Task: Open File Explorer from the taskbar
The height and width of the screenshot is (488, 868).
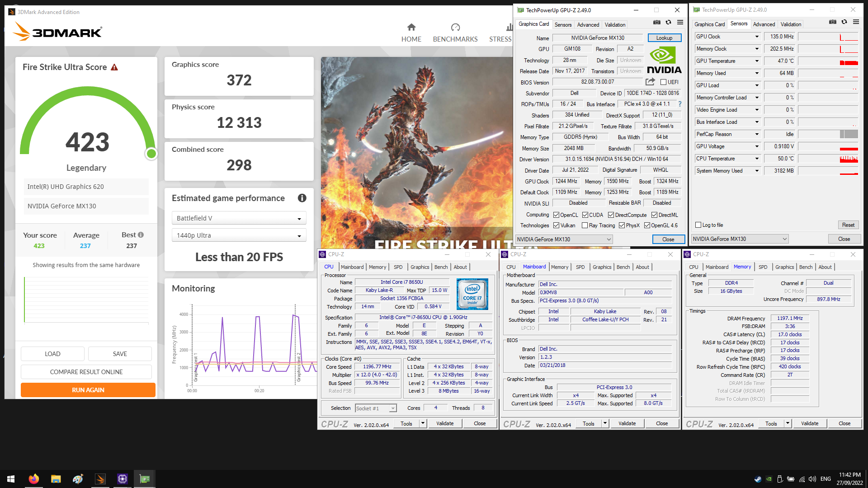Action: tap(56, 479)
